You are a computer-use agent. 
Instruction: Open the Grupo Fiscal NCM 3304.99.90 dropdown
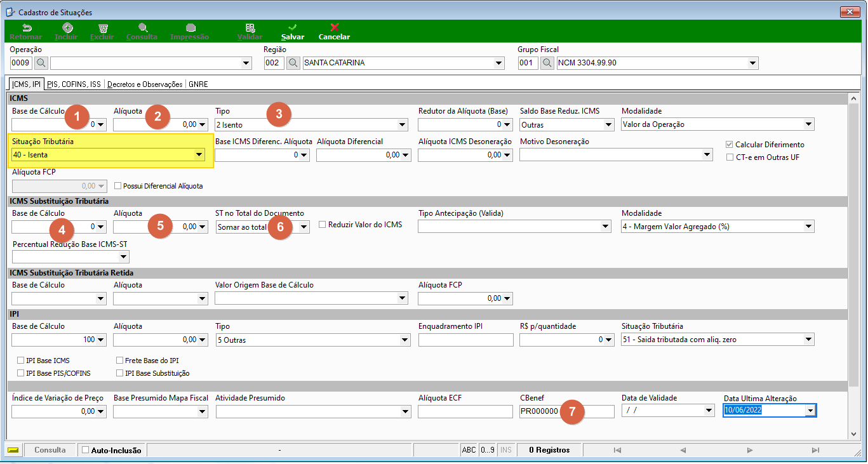[x=753, y=63]
